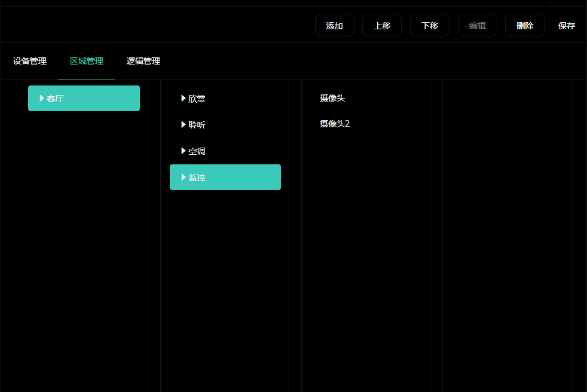Expand the arrow next to 空调
This screenshot has height=392, width=587.
[x=184, y=151]
